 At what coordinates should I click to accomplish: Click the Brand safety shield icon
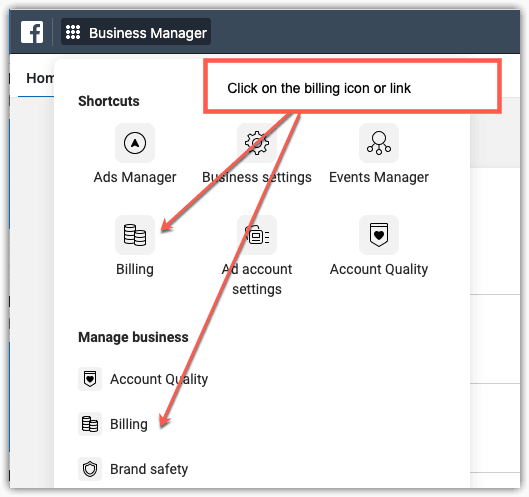(90, 469)
